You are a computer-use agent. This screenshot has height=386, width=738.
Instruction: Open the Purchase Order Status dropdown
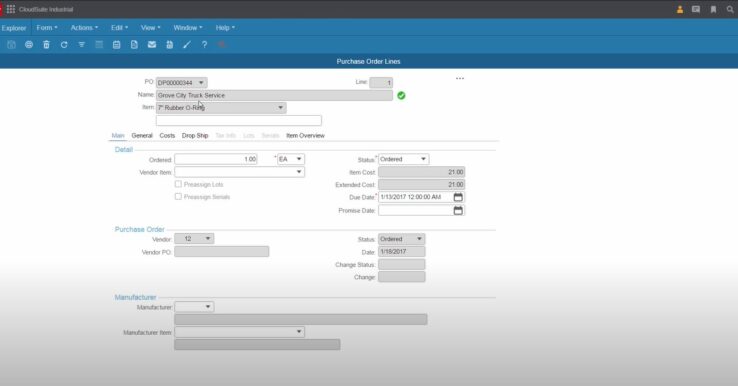coord(419,239)
